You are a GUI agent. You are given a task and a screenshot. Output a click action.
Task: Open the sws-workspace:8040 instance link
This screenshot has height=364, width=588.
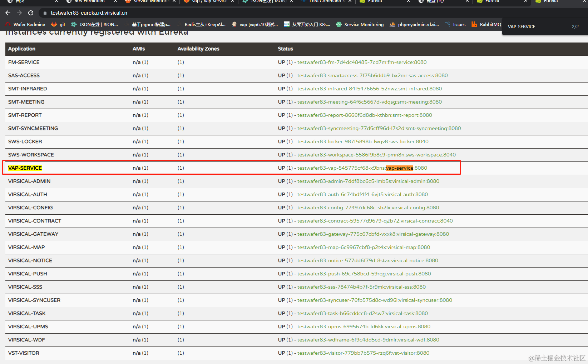(376, 155)
